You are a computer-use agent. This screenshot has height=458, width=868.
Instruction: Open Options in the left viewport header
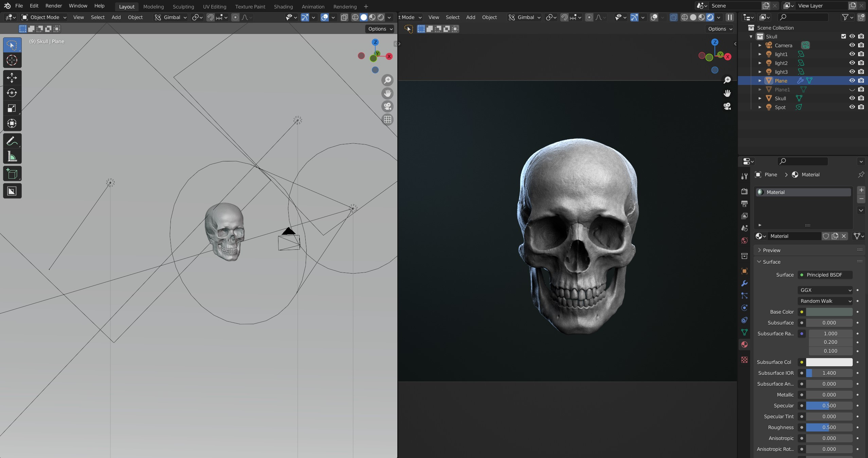(380, 29)
